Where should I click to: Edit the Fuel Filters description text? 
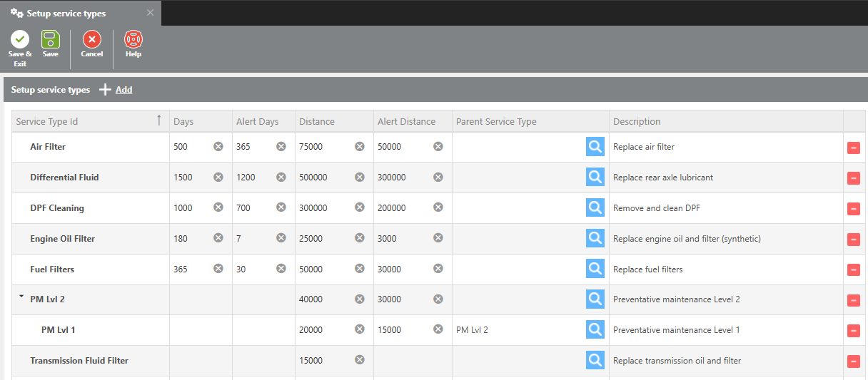647,269
